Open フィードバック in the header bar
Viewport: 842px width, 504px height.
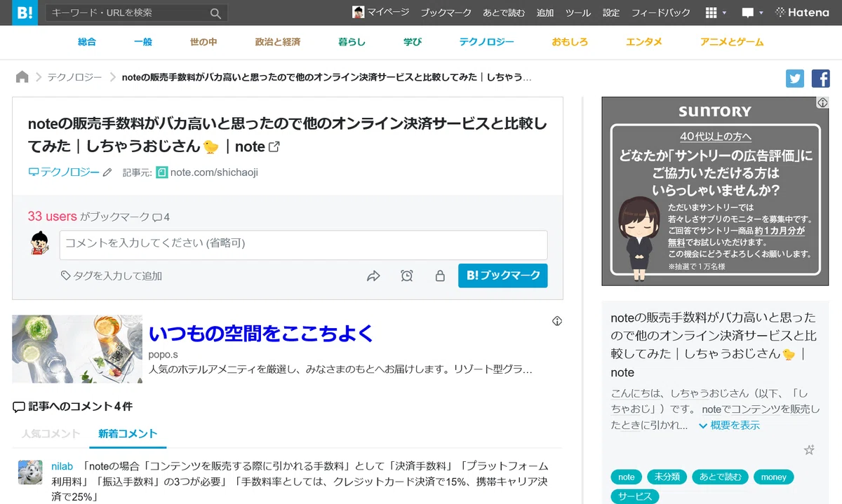coord(661,13)
